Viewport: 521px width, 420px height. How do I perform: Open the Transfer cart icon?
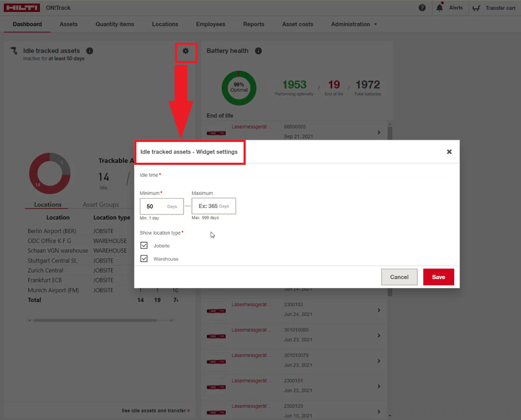point(477,8)
